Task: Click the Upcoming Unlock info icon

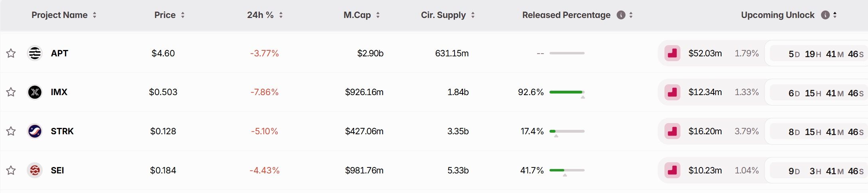Action: point(825,15)
